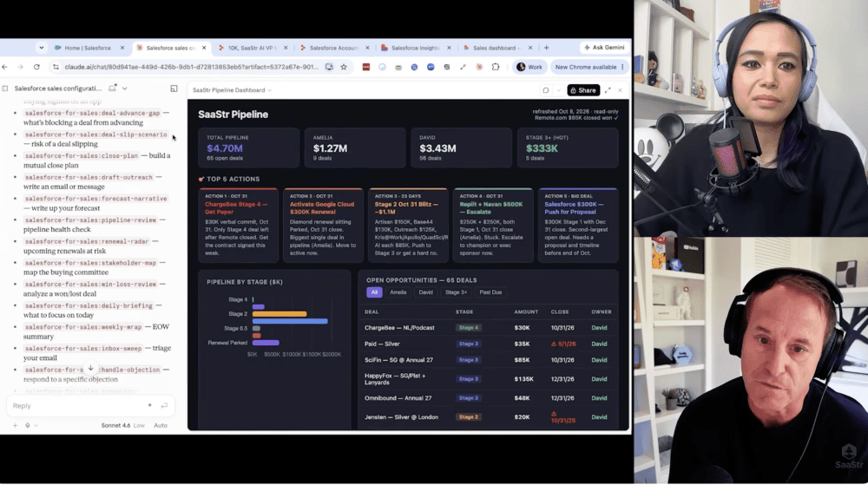Screen dimensions: 868x485
Task: Share the SaaStr Pipeline Dashboard artifact
Action: coord(583,90)
